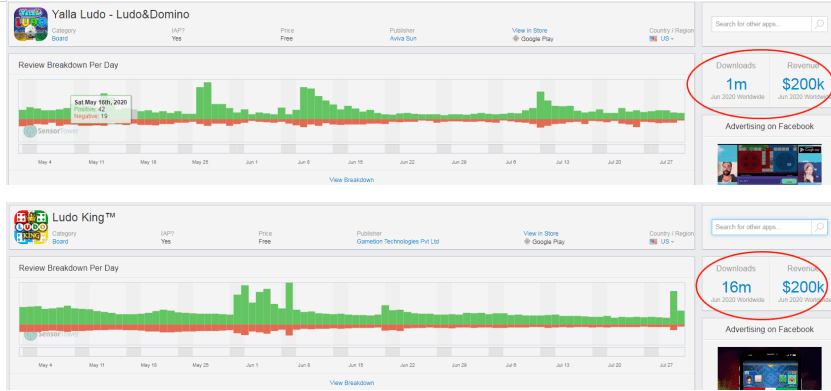
Task: Click the Yalla Ludo app icon
Action: pyautogui.click(x=31, y=24)
